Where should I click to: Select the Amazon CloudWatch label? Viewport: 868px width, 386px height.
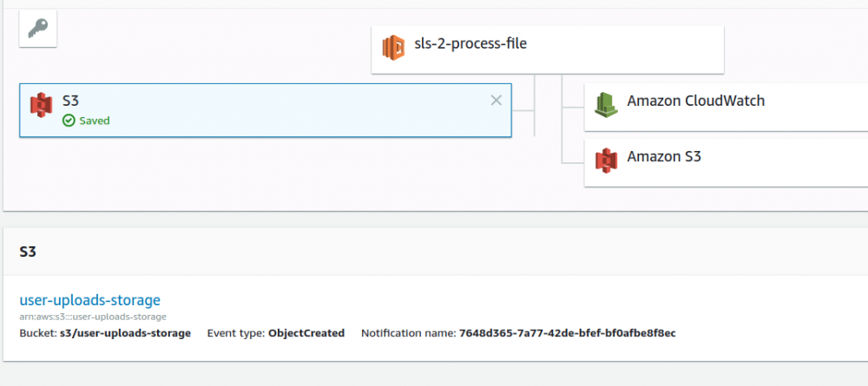pos(695,101)
